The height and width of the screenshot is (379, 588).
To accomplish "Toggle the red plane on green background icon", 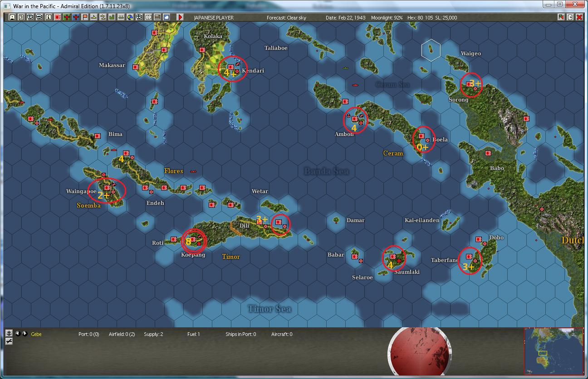I will (67, 17).
